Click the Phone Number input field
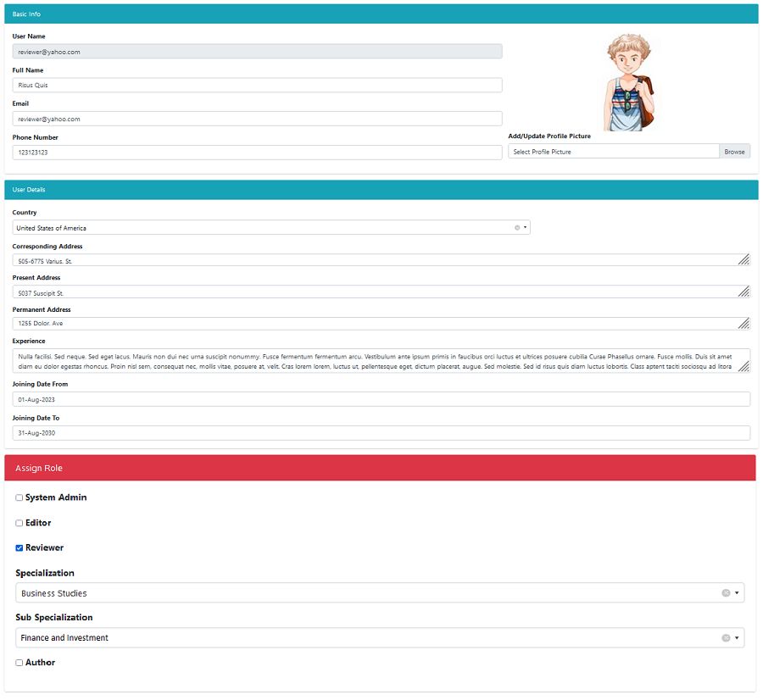763x700 pixels. coord(257,153)
